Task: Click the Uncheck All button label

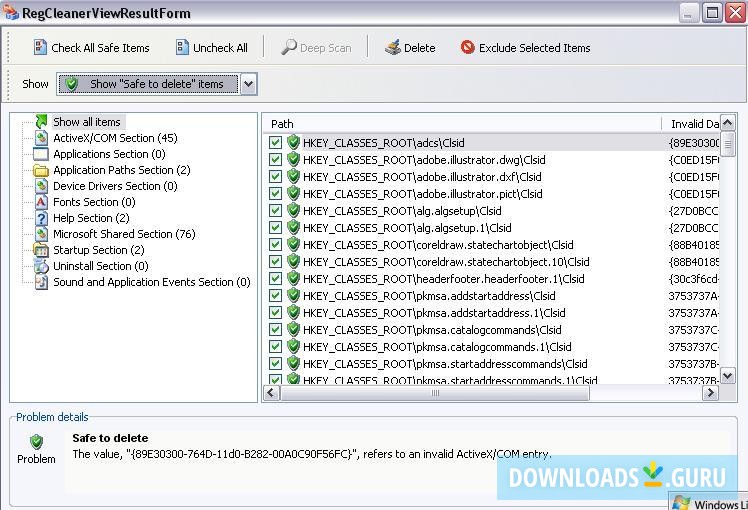Action: pyautogui.click(x=220, y=48)
